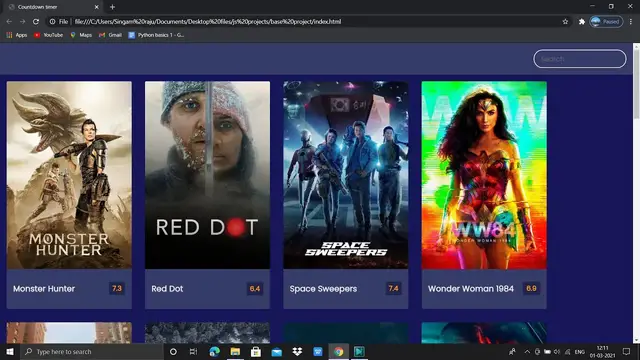
Task: Click the Monster Hunter poster
Action: pos(69,175)
